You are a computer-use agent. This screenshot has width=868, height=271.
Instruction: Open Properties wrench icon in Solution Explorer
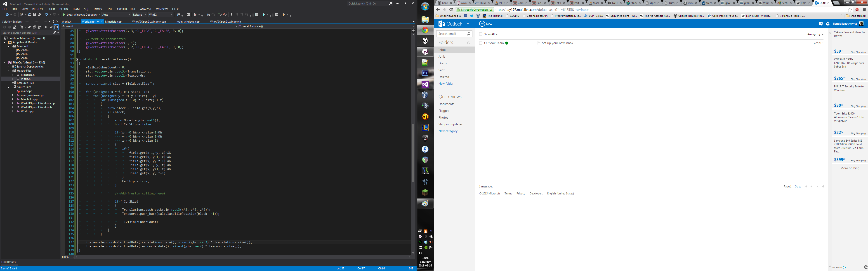click(51, 27)
